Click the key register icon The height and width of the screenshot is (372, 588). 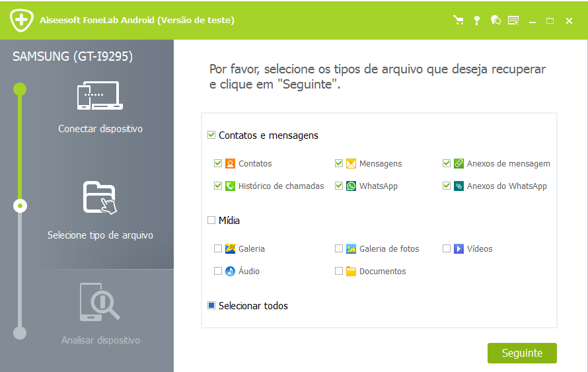click(477, 20)
